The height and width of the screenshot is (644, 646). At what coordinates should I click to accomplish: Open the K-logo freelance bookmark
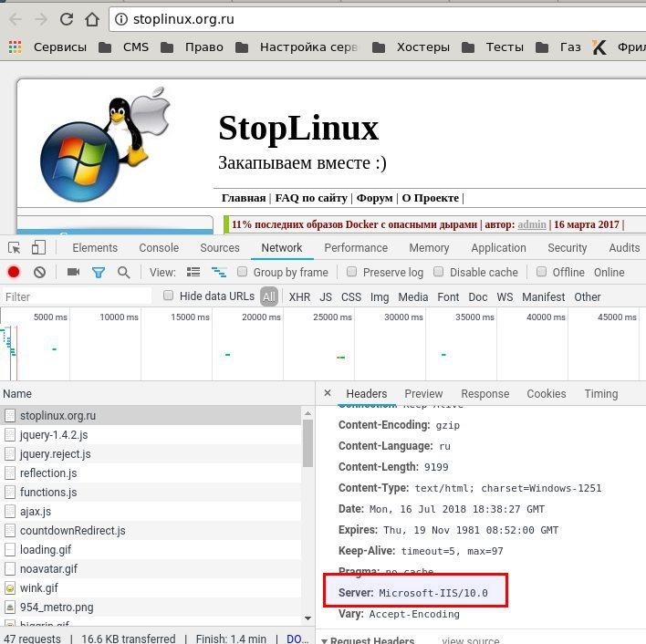point(599,47)
